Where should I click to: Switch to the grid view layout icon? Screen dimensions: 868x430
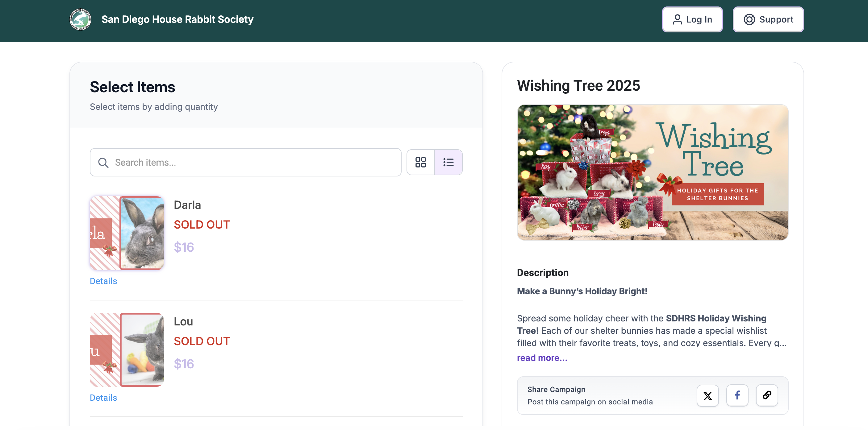(420, 162)
